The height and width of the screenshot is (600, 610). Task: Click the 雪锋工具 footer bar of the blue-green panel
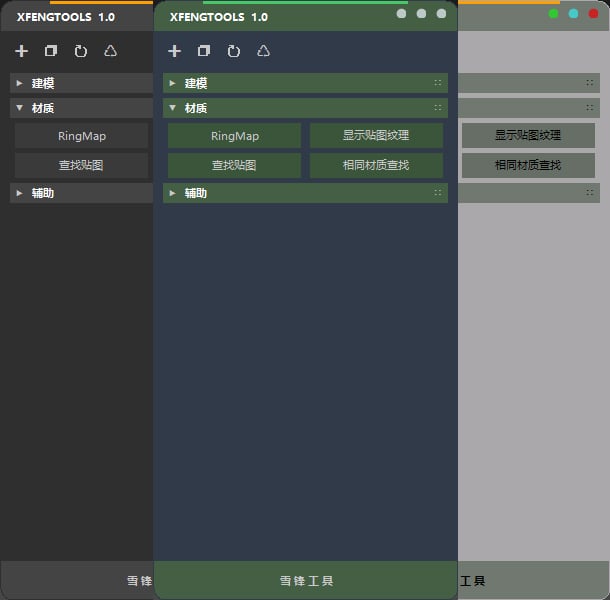(x=306, y=581)
